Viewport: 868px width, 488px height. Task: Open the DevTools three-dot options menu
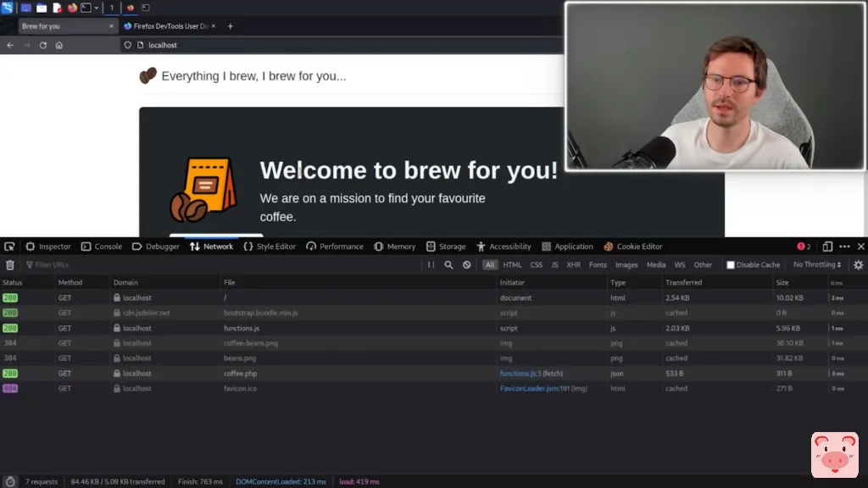click(x=845, y=247)
